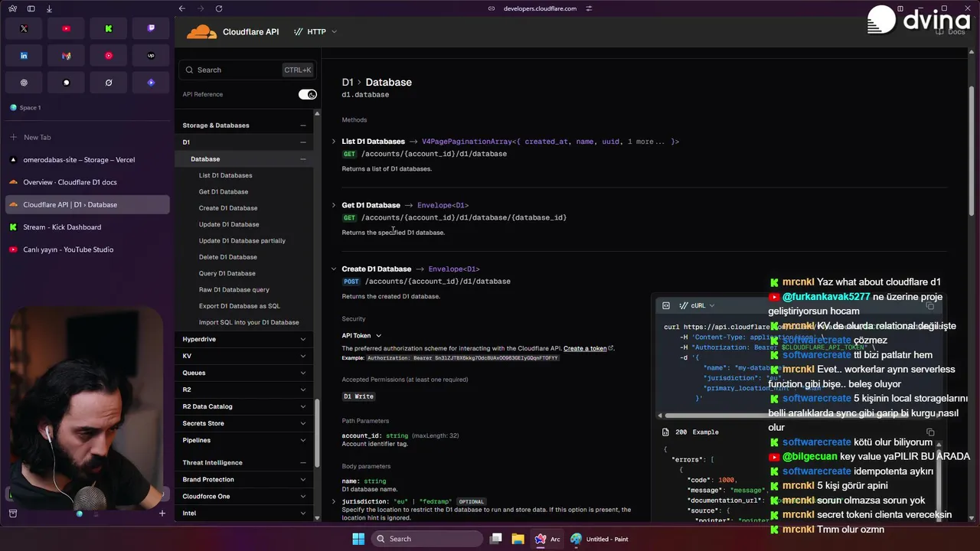980x551 pixels.
Task: Open the purple play-diamond pinned shortcut
Action: 151,83
